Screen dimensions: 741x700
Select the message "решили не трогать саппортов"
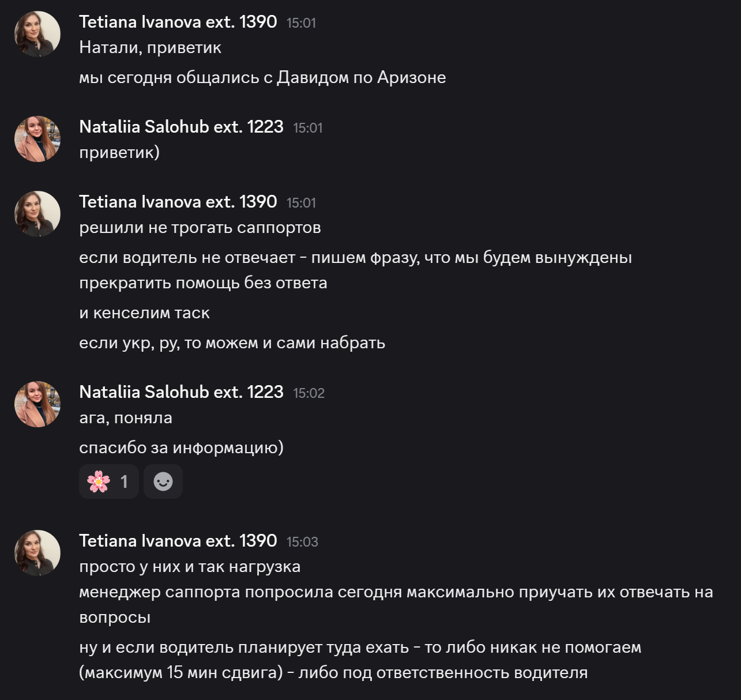coord(200,228)
